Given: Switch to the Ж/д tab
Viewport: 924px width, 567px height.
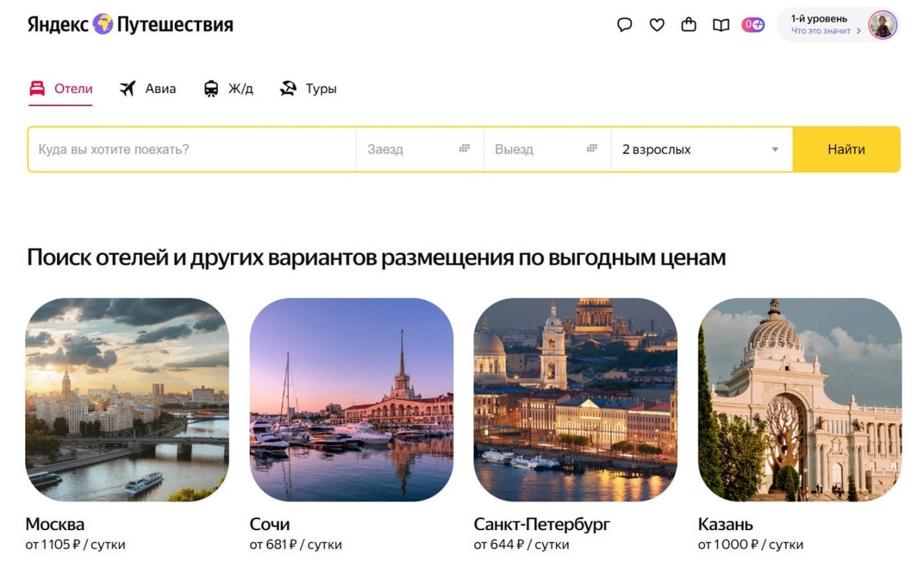Looking at the screenshot, I should tap(228, 88).
